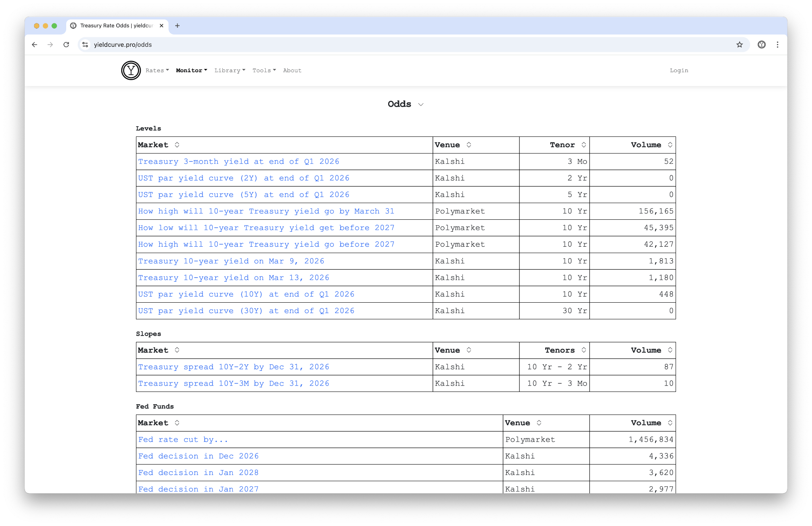Click the Login link

tap(678, 70)
